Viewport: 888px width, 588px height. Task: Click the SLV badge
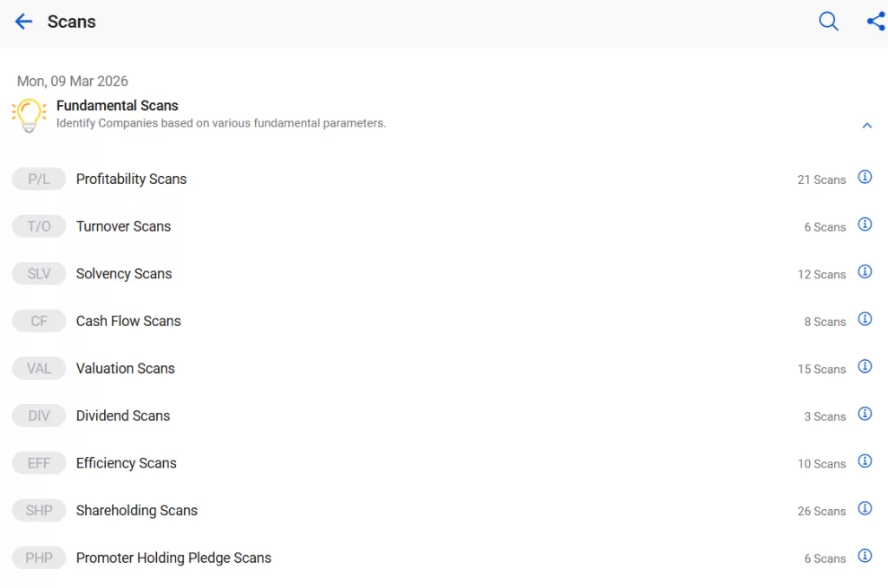39,274
